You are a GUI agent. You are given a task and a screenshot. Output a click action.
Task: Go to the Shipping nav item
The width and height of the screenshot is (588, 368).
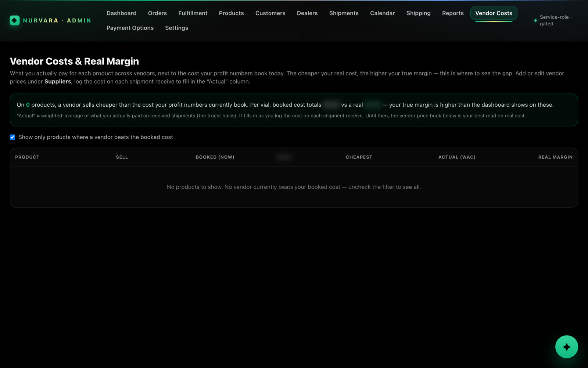418,13
